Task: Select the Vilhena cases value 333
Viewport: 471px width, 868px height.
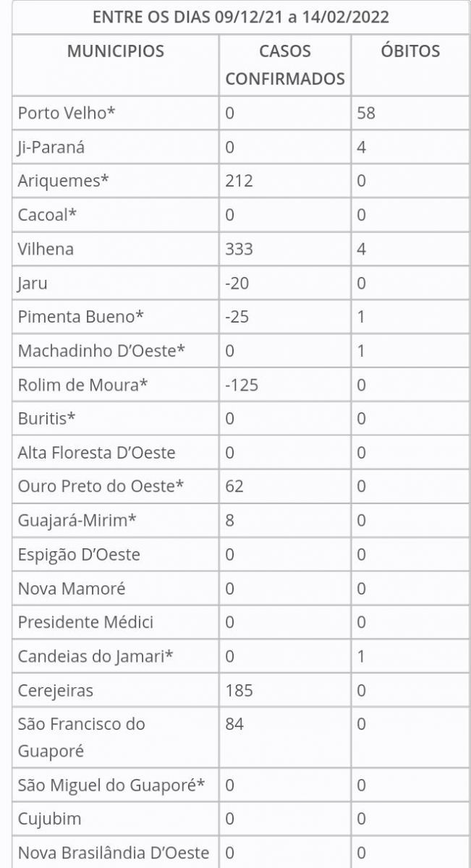Action: pyautogui.click(x=239, y=249)
